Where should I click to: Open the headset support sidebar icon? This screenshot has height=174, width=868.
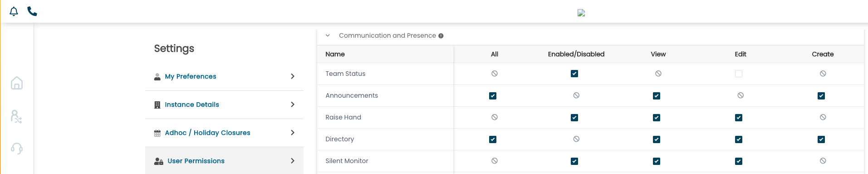(17, 148)
